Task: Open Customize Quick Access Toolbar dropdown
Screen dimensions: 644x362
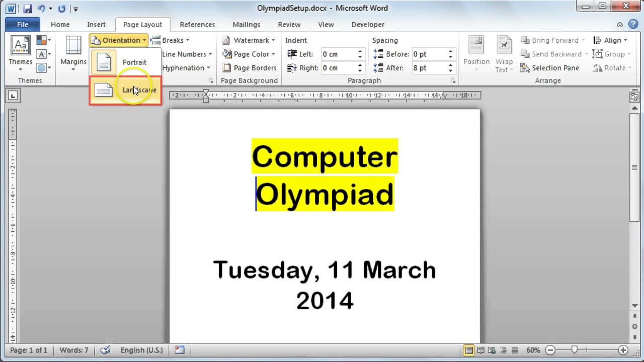Action: coord(75,9)
